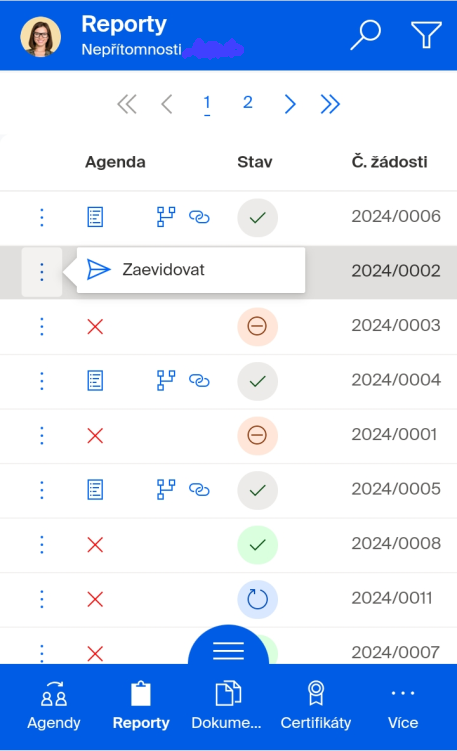Open workflow diagram icon for request 2024/0004
Image resolution: width=457 pixels, height=751 pixels.
(166, 381)
